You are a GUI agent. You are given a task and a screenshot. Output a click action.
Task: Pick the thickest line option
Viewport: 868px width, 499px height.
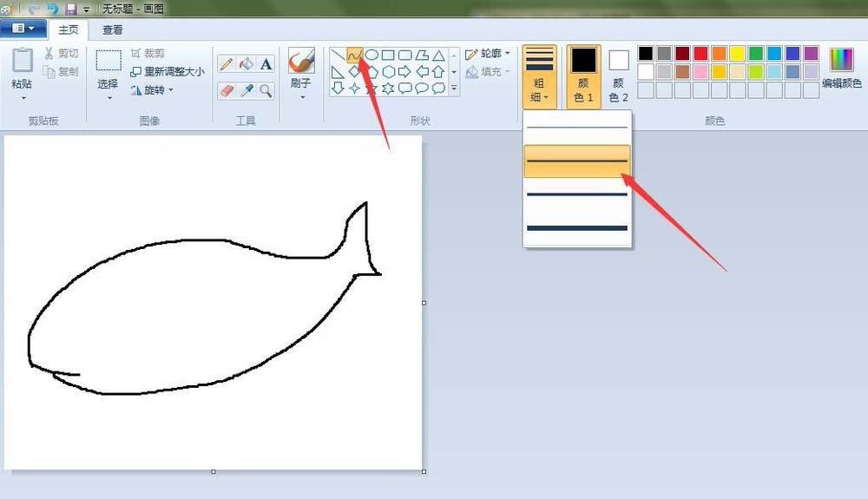pos(577,228)
